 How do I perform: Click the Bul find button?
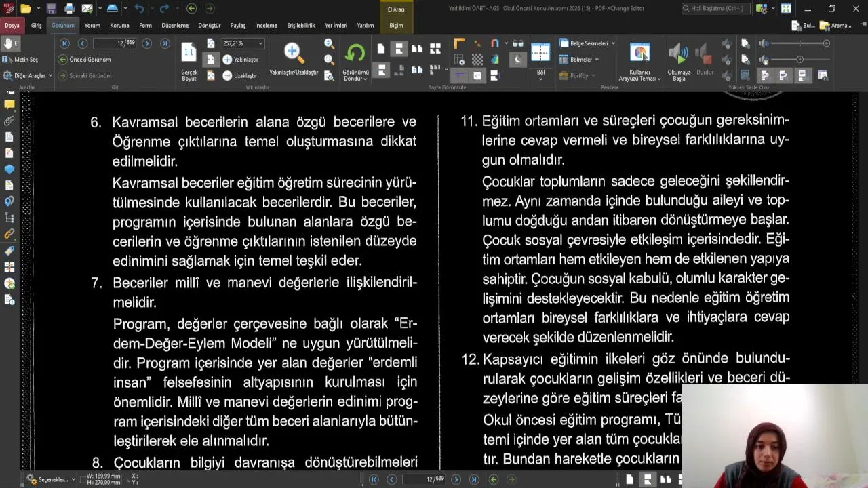pos(804,26)
